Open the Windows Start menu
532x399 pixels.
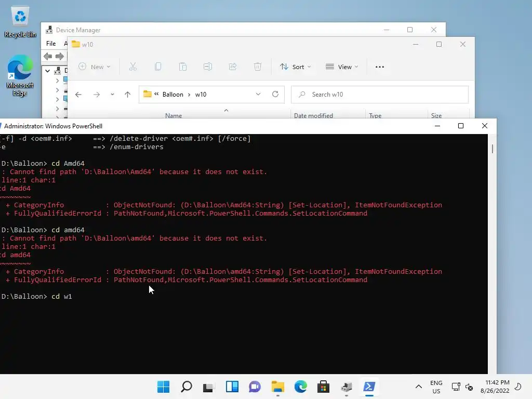click(163, 387)
